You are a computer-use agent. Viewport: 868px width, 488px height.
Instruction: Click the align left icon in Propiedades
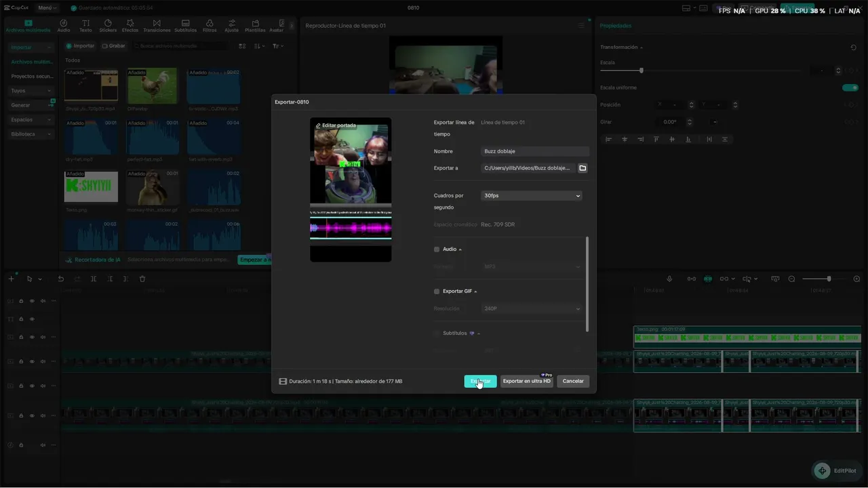coord(608,139)
